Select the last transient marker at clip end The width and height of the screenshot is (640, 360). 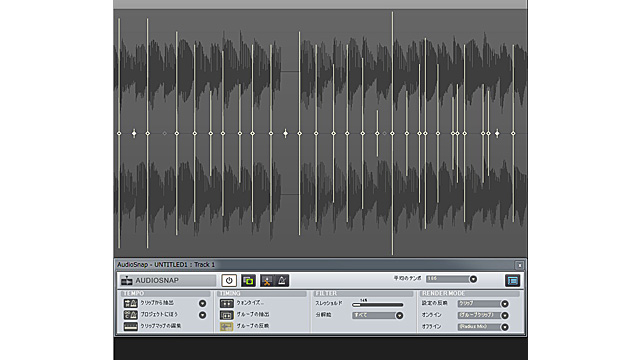point(513,133)
